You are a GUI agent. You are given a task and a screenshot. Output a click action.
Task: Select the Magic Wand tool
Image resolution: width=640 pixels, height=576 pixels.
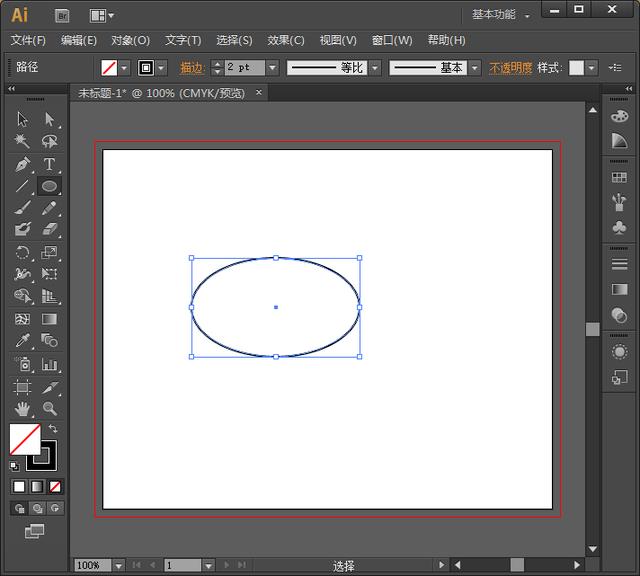click(22, 141)
